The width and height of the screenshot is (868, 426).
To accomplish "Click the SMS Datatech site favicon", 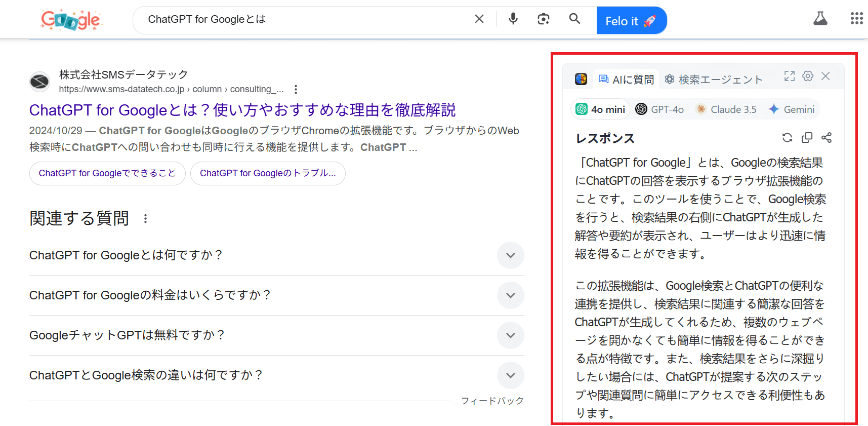I will (x=39, y=82).
